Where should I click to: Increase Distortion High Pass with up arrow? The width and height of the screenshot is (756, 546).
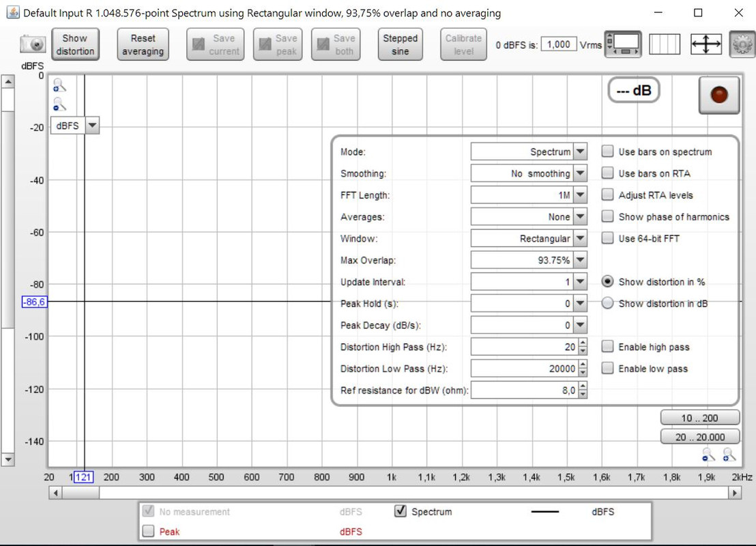pos(583,343)
